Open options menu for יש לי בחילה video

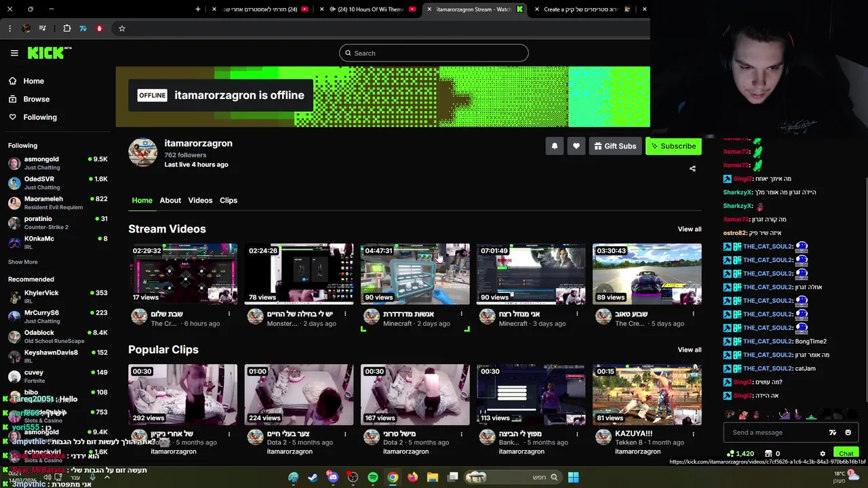click(345, 314)
